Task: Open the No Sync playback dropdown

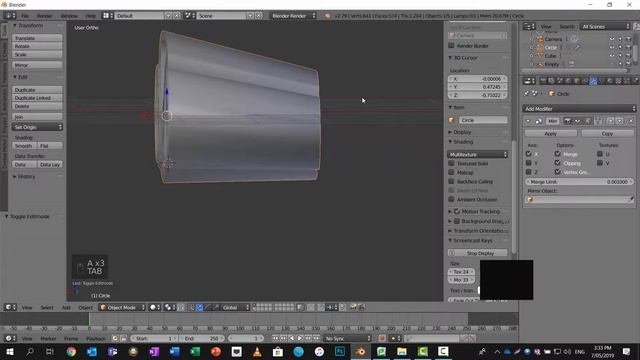Action: coord(347,338)
